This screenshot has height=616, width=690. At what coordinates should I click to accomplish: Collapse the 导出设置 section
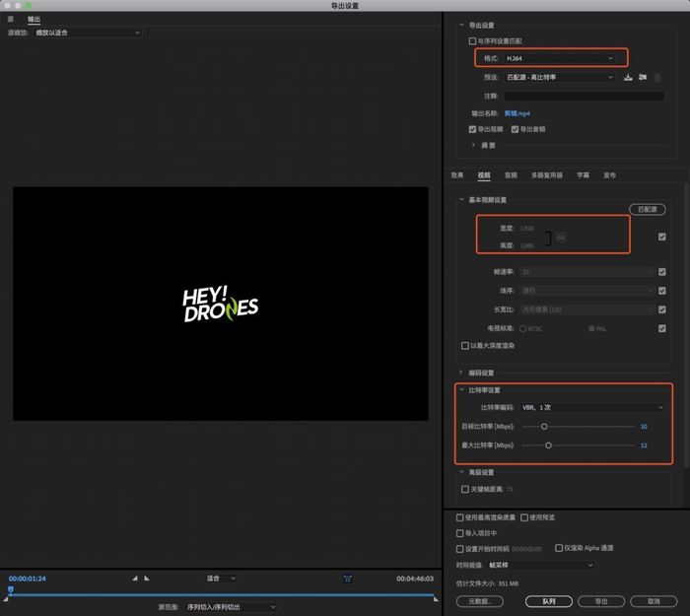pos(461,25)
